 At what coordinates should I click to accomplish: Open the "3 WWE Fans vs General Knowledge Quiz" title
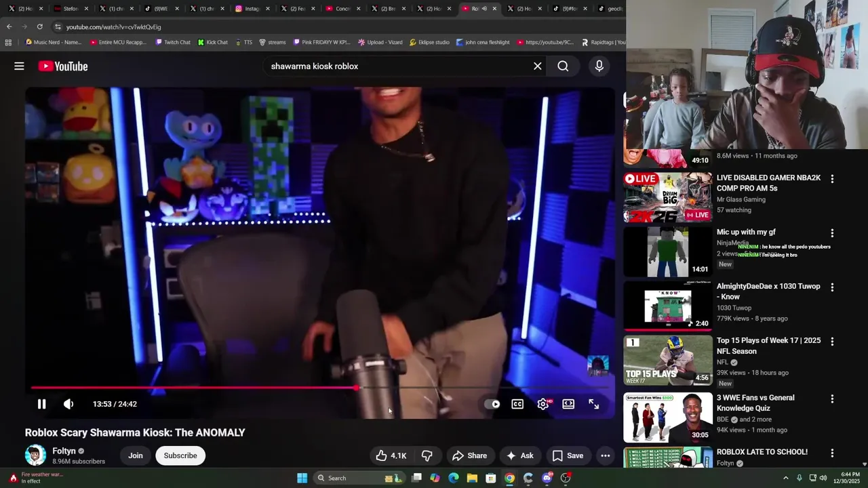tap(755, 403)
